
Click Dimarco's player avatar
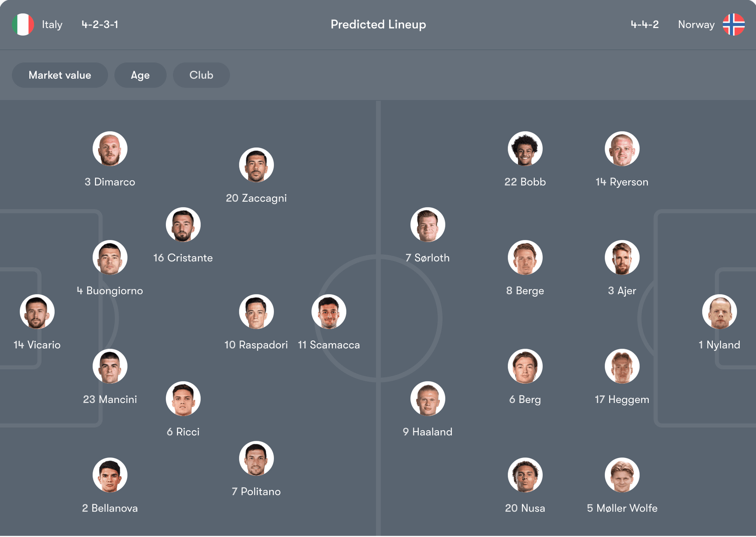110,149
